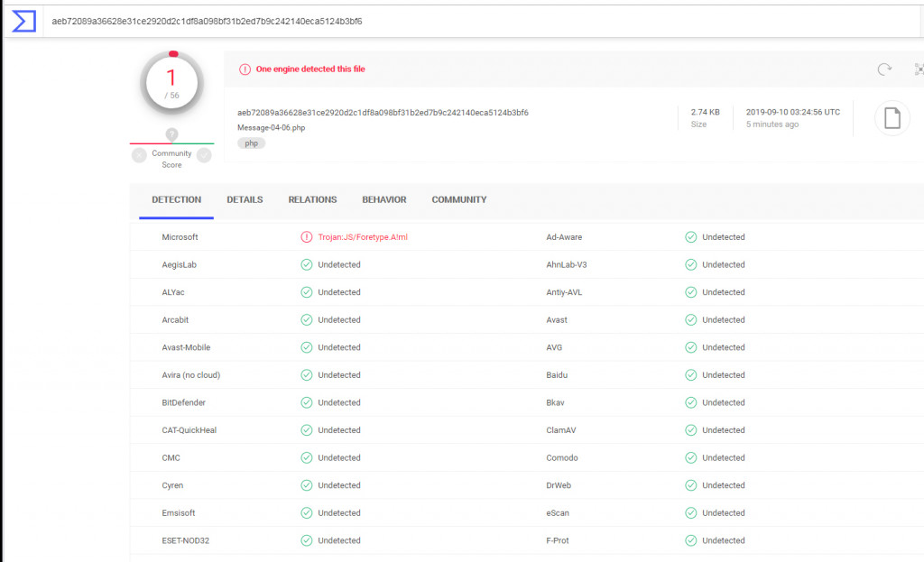This screenshot has width=924, height=562.
Task: Click the ClamAV engine name
Action: 561,430
